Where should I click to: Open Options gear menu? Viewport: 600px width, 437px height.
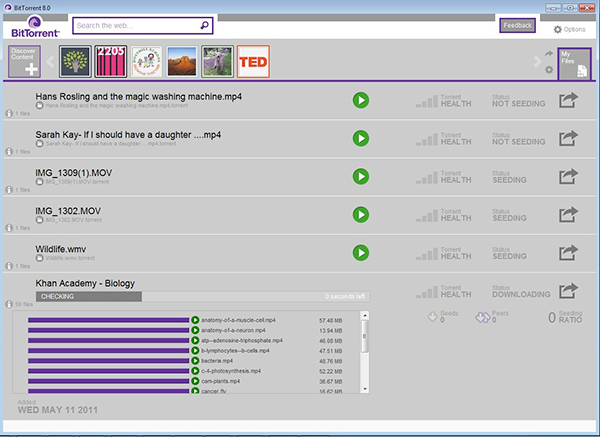pyautogui.click(x=569, y=29)
